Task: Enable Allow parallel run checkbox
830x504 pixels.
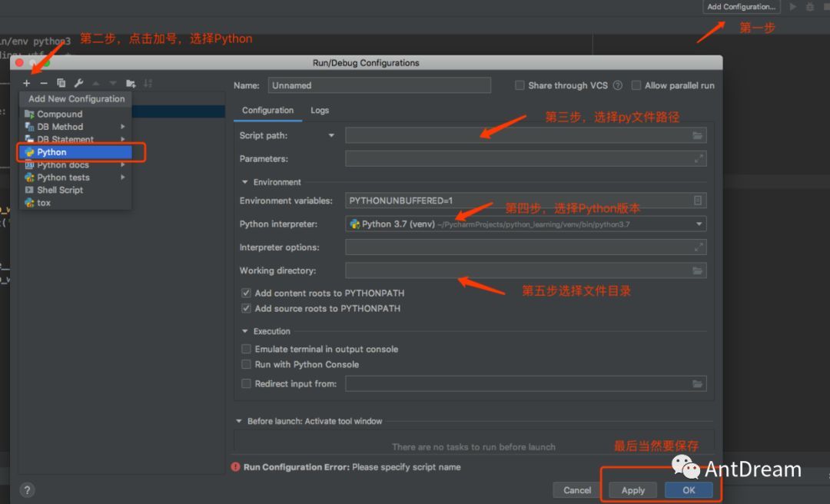Action: click(636, 85)
